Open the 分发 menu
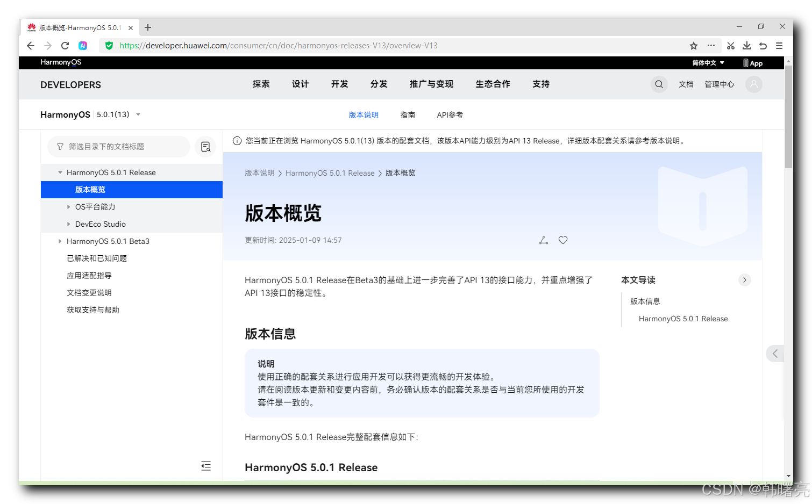Screen dimensions: 812x504 pyautogui.click(x=379, y=84)
